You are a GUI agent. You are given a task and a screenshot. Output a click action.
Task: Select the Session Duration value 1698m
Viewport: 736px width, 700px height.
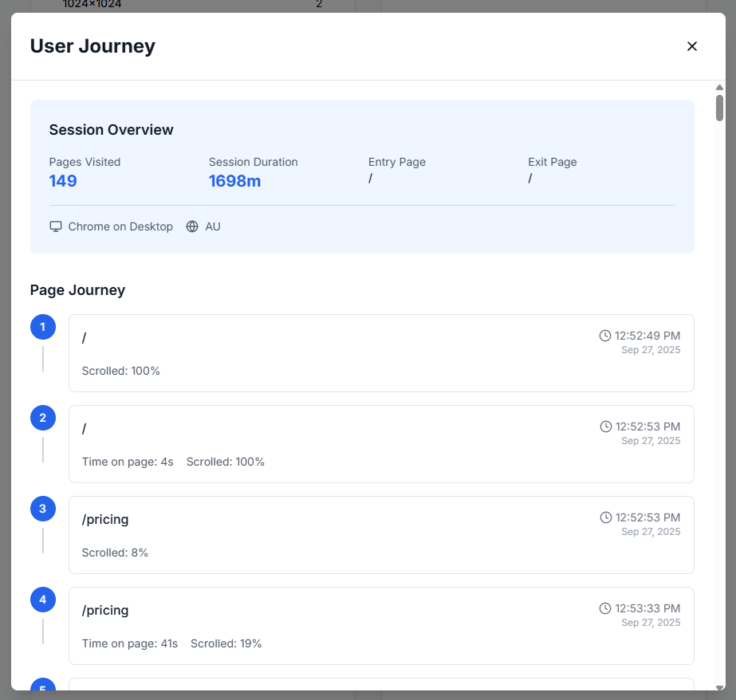(x=235, y=180)
